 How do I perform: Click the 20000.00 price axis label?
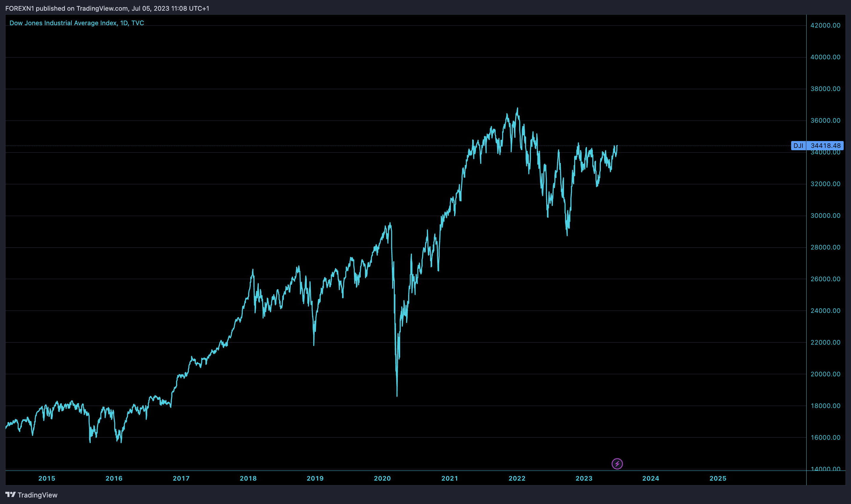[x=826, y=374]
